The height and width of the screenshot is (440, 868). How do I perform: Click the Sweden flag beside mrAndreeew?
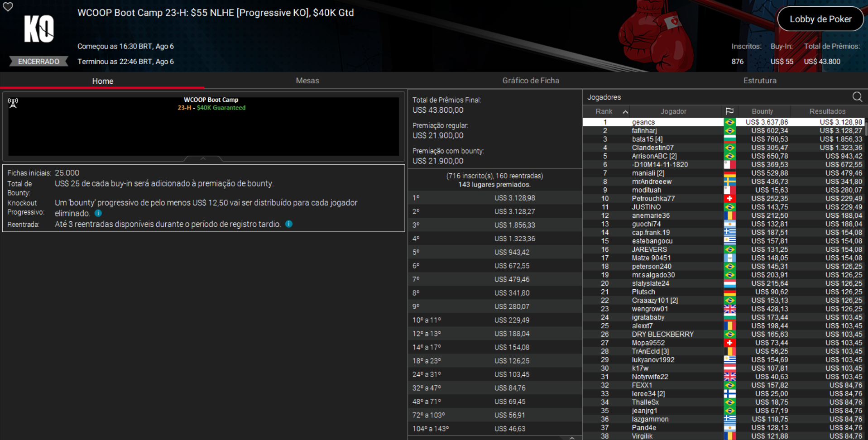click(x=729, y=182)
